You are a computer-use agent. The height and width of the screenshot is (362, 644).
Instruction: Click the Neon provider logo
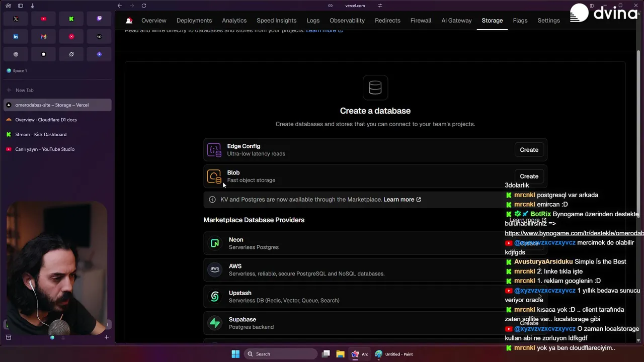[x=215, y=243]
